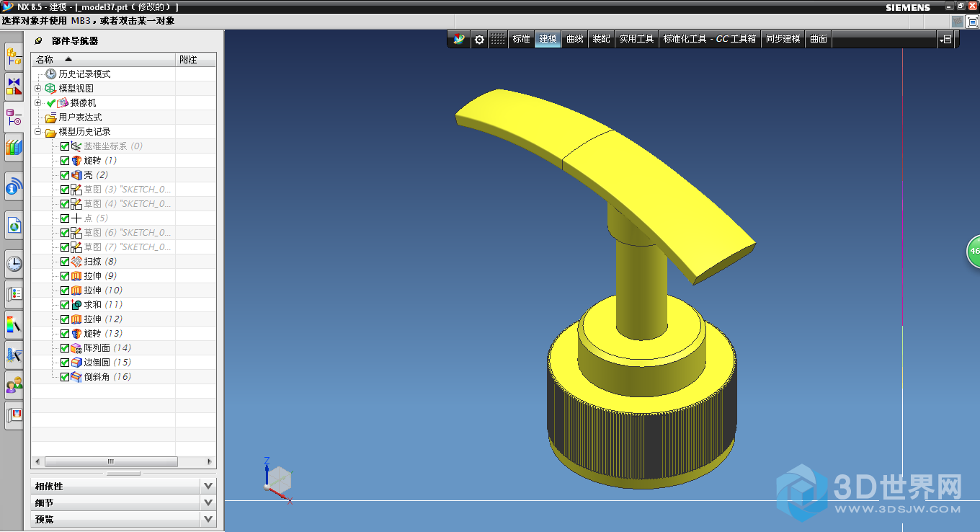The image size is (980, 532).
Task: Select the 用户表达式 tree item
Action: [x=80, y=118]
